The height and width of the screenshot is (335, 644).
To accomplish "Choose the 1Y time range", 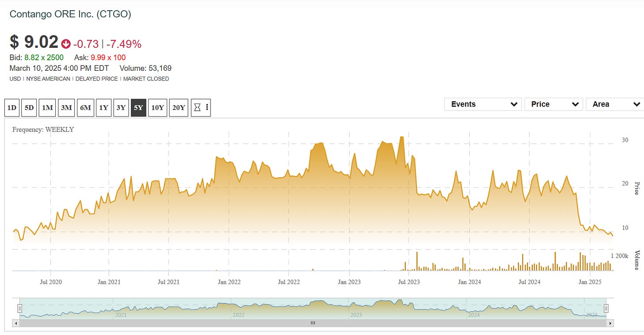I will (103, 108).
